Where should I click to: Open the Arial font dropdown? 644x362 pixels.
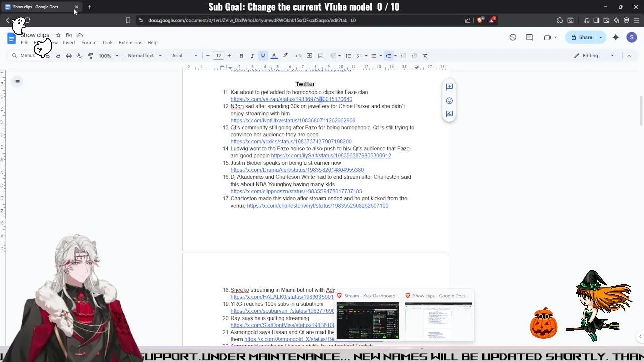(x=185, y=56)
